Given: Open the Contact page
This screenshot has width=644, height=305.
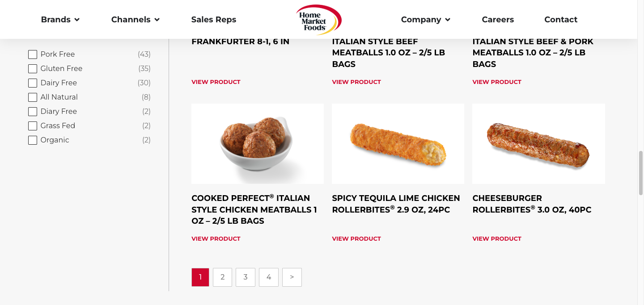Looking at the screenshot, I should (x=561, y=20).
